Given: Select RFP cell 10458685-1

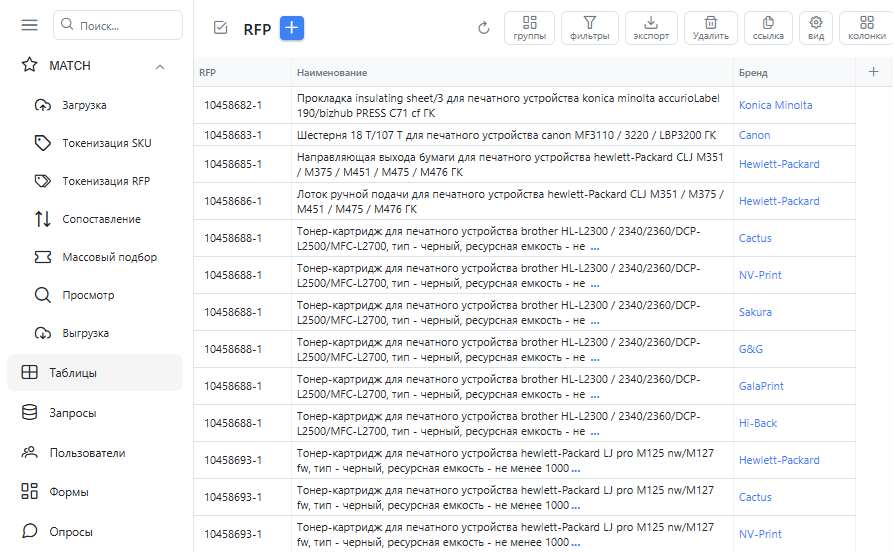Looking at the screenshot, I should click(x=242, y=164).
